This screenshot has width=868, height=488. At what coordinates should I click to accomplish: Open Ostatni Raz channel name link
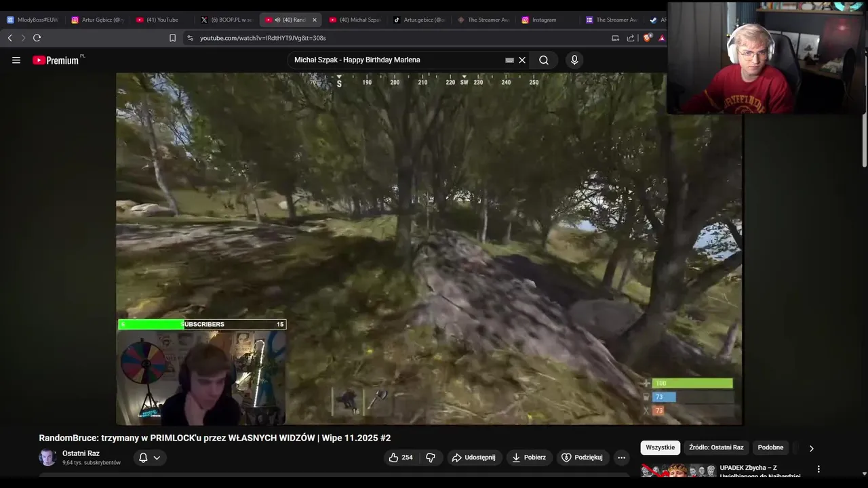click(81, 453)
